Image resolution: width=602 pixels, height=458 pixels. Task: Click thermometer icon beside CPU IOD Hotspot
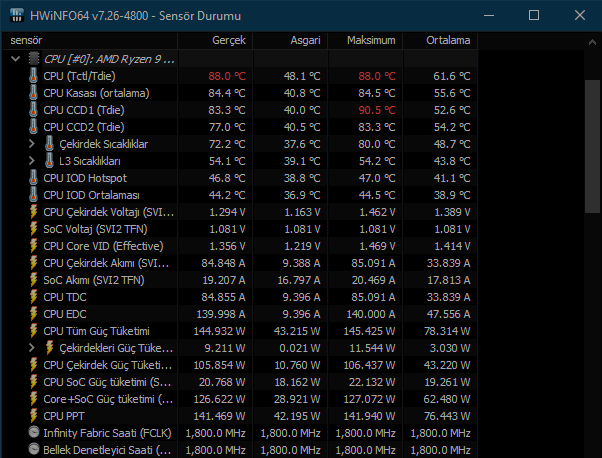coord(34,178)
